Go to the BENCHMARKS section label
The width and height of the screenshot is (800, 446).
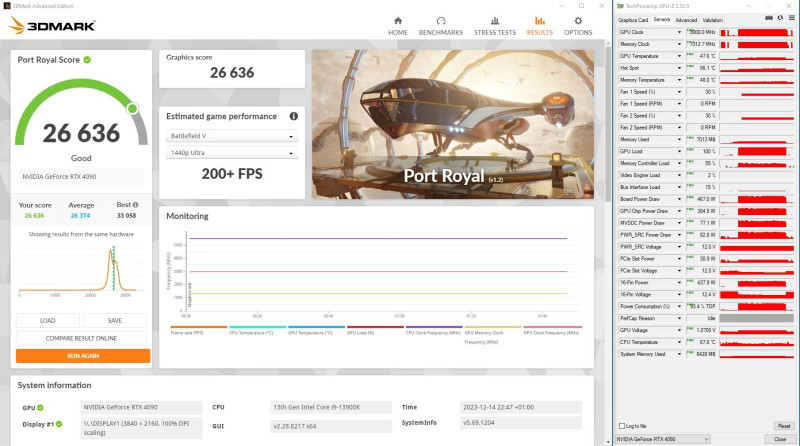pyautogui.click(x=441, y=32)
